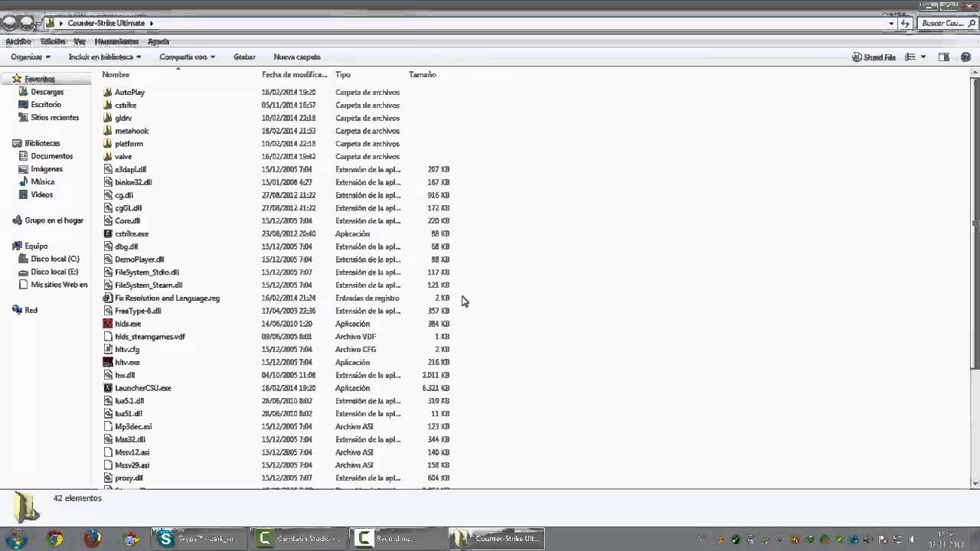Select the hw.dll file

[119, 375]
